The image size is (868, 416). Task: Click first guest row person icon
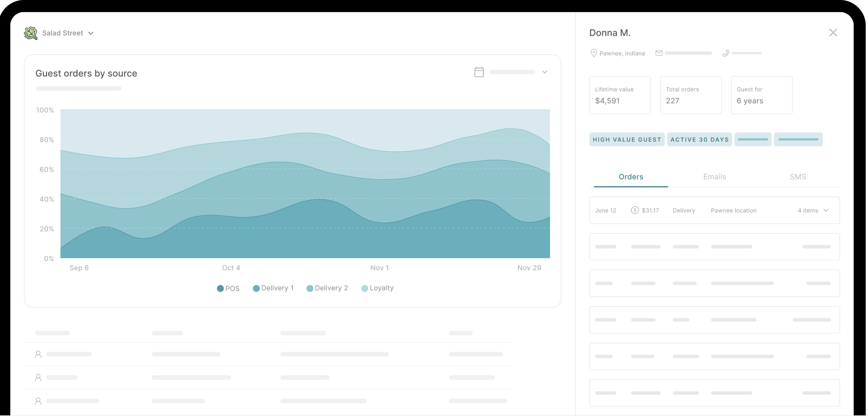click(38, 354)
